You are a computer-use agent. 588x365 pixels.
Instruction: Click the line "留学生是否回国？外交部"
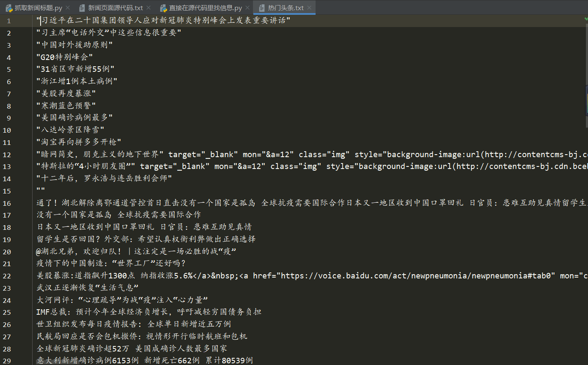coord(146,239)
